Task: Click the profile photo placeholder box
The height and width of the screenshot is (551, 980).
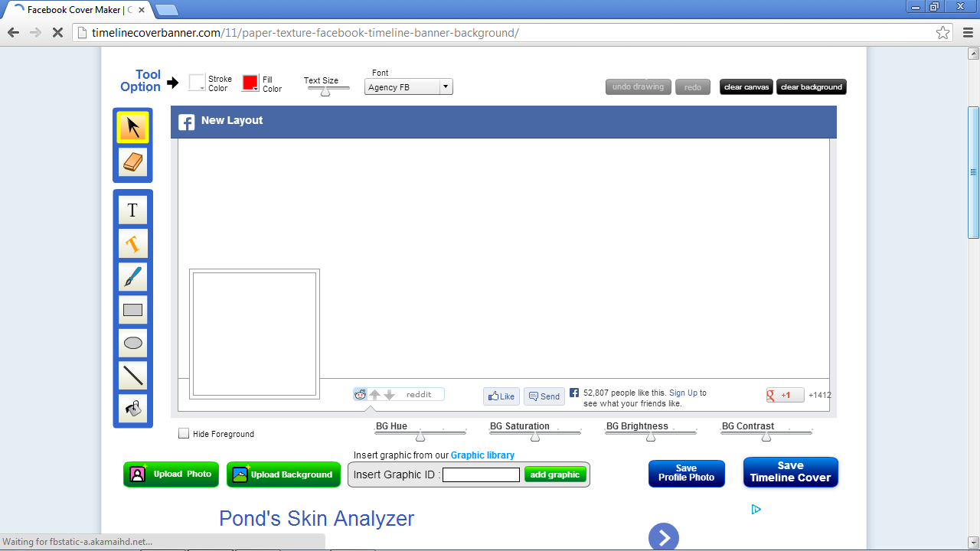Action: tap(254, 334)
